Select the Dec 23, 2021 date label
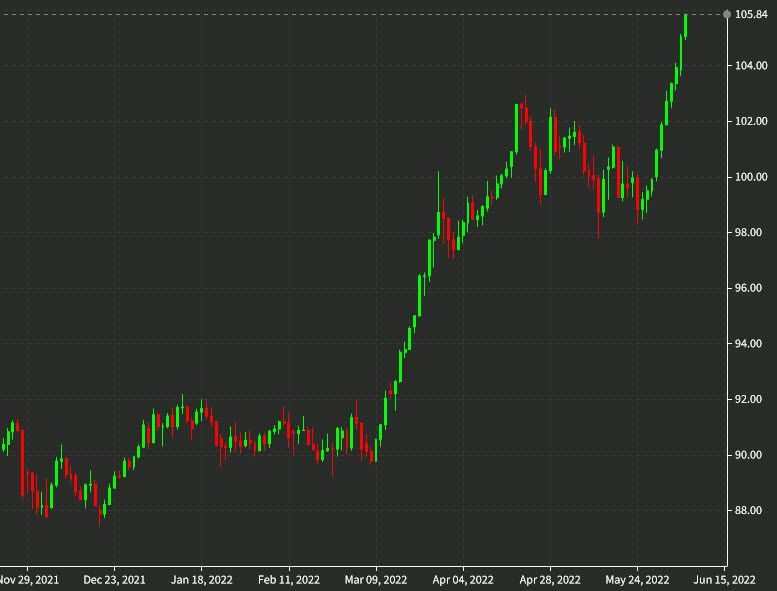This screenshot has height=591, width=777. (114, 580)
